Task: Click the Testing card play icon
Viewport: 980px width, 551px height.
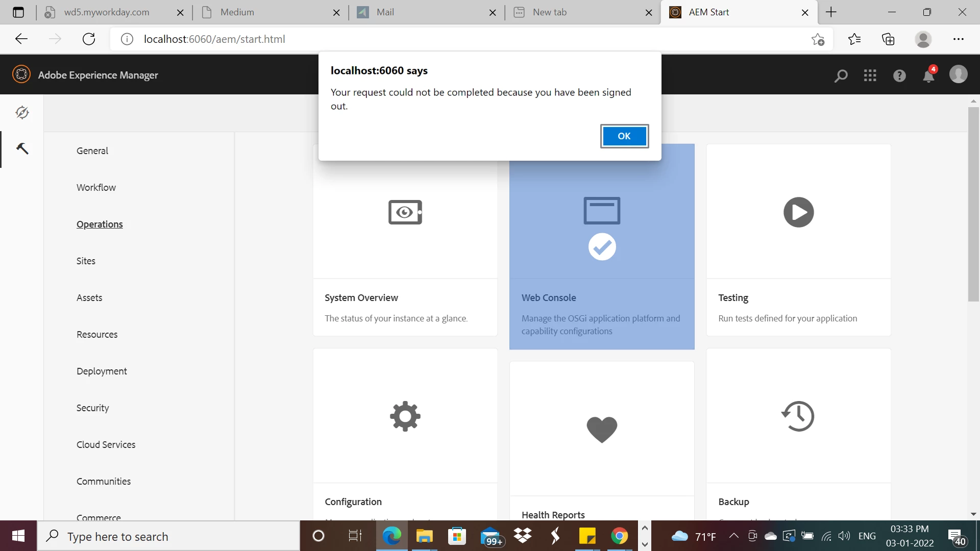Action: pyautogui.click(x=798, y=212)
